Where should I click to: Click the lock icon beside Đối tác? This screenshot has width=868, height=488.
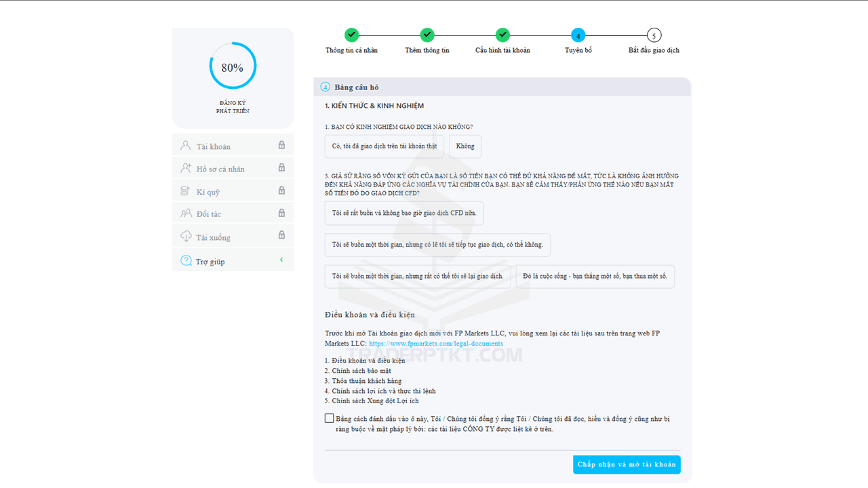[281, 213]
